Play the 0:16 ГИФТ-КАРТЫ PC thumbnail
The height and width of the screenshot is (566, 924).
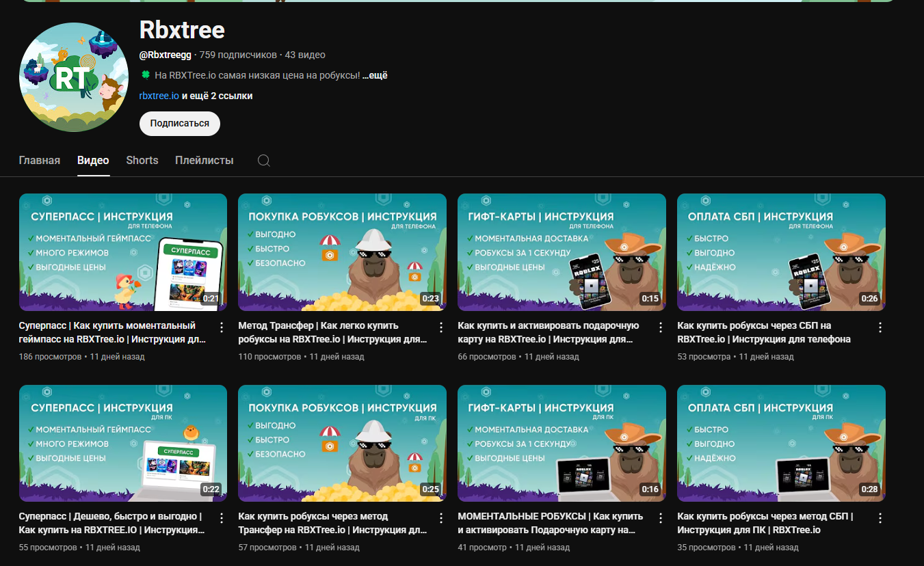click(562, 443)
